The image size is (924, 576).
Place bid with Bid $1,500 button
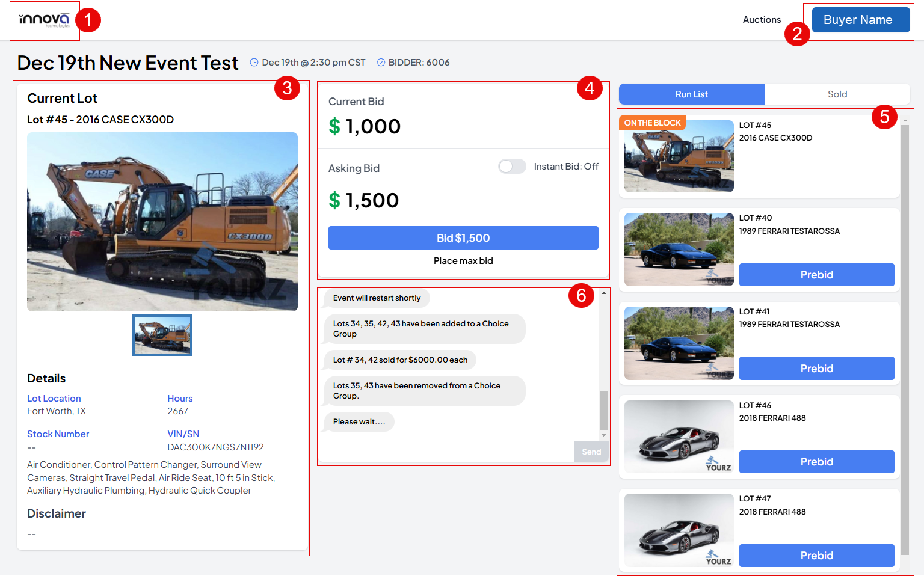[x=463, y=238]
